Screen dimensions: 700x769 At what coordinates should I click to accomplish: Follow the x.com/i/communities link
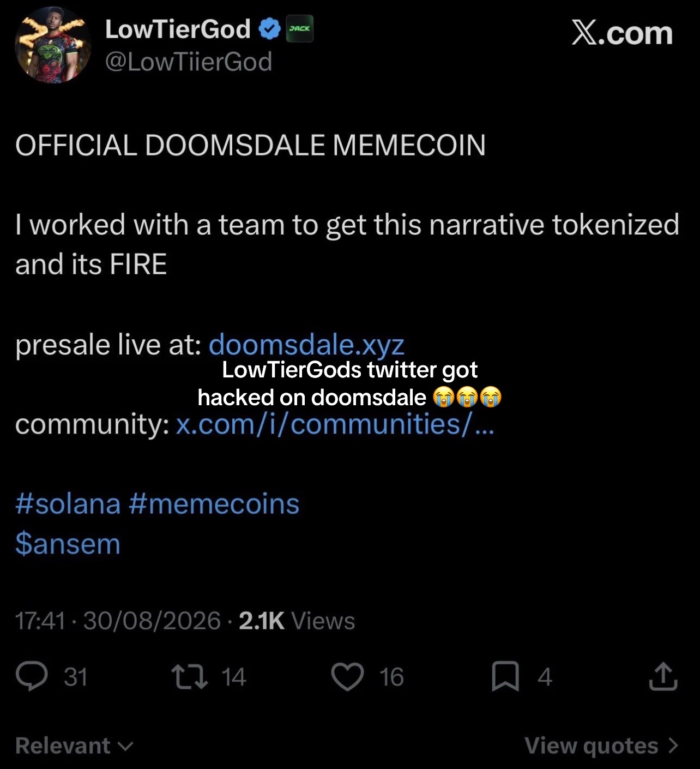point(335,424)
